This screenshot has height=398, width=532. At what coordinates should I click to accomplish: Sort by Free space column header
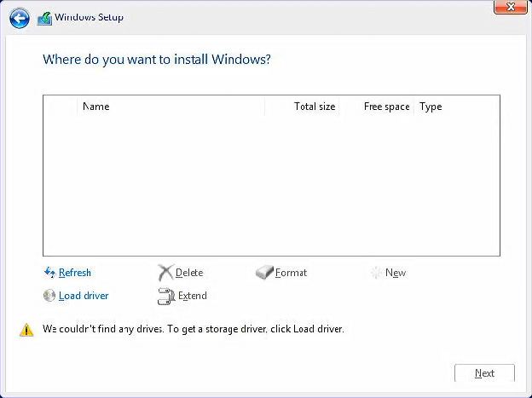(377, 107)
